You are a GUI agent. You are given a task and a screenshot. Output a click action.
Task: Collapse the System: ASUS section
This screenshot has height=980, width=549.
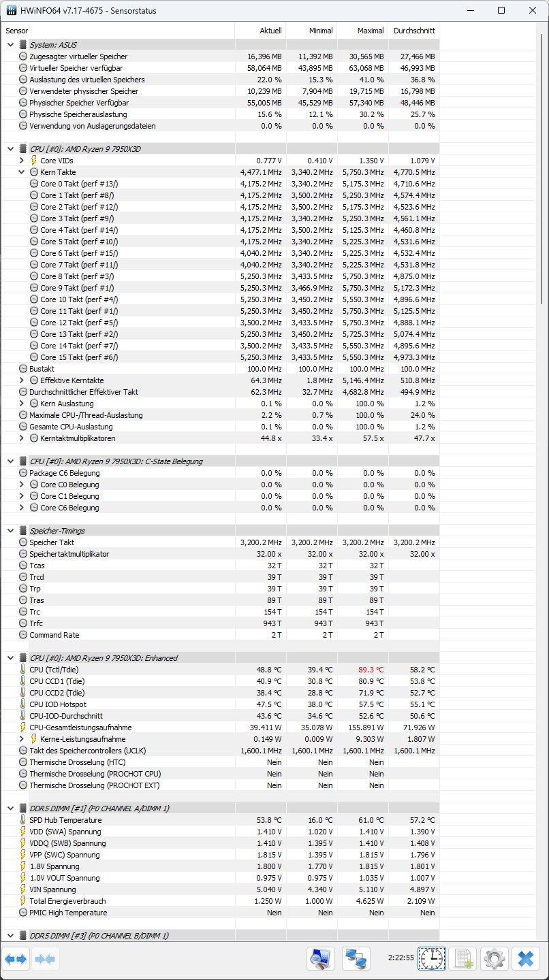point(10,45)
